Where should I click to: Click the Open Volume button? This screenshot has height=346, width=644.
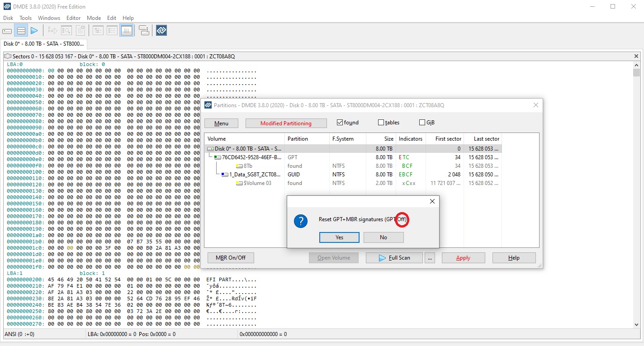click(334, 258)
